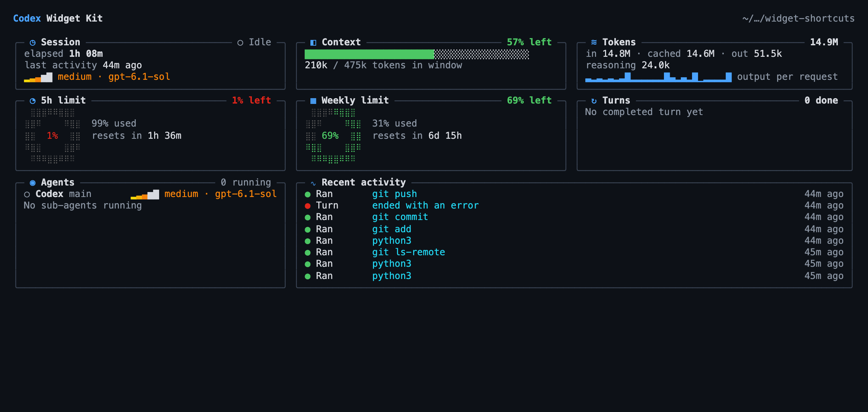Click the red dot on the Turn error row

pyautogui.click(x=308, y=206)
